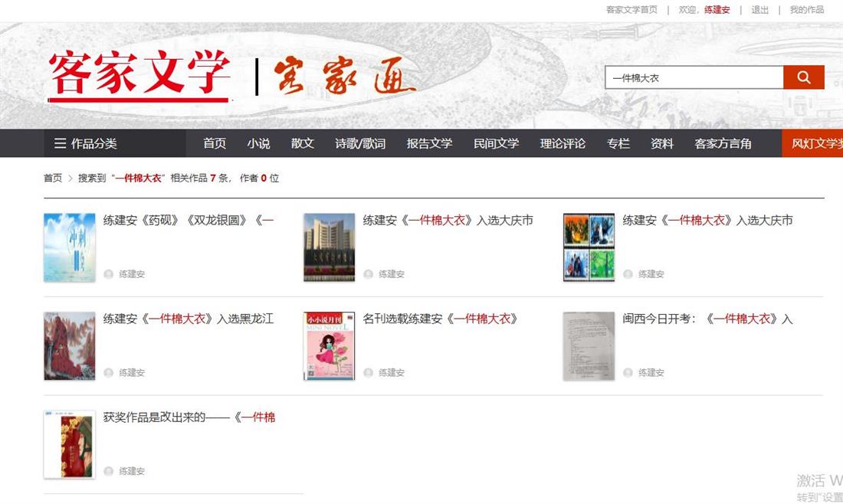Open the 闽西今日开考 result title
This screenshot has height=504, width=843.
coord(707,319)
